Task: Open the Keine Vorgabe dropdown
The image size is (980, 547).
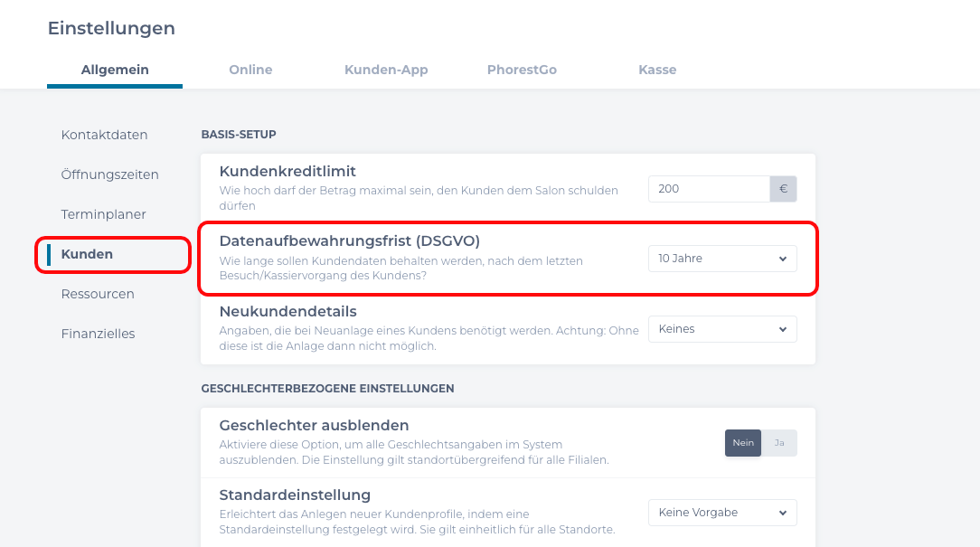Action: 721,512
